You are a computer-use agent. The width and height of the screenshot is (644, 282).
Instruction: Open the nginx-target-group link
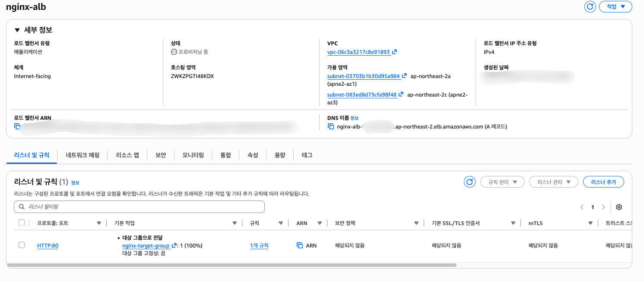point(146,246)
